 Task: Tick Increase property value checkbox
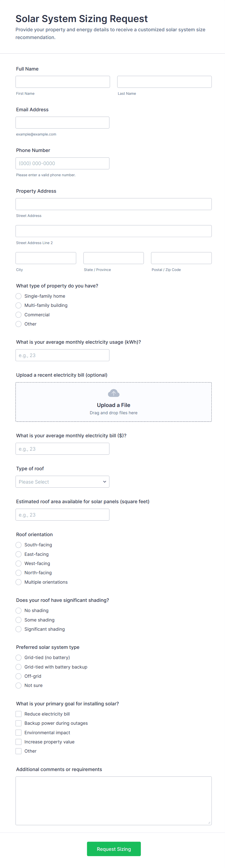click(x=18, y=742)
